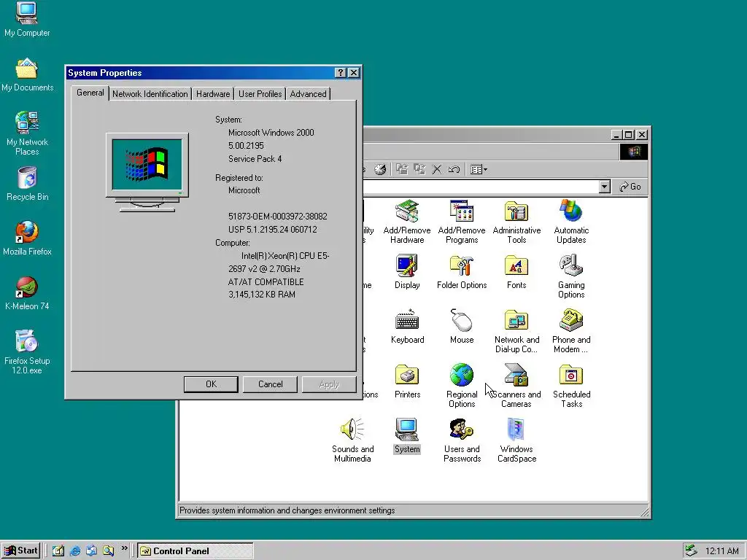This screenshot has width=747, height=560.
Task: Click the Apply button in System Properties
Action: pyautogui.click(x=329, y=384)
